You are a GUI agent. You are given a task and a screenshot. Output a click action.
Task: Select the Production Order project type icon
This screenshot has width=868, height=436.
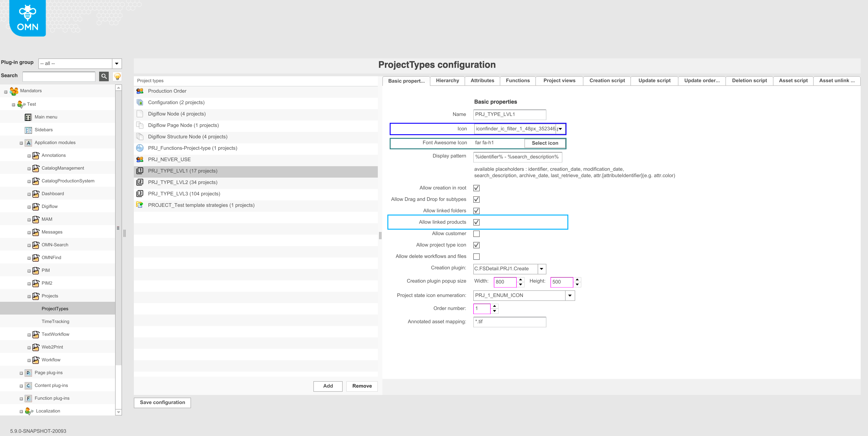pyautogui.click(x=140, y=91)
